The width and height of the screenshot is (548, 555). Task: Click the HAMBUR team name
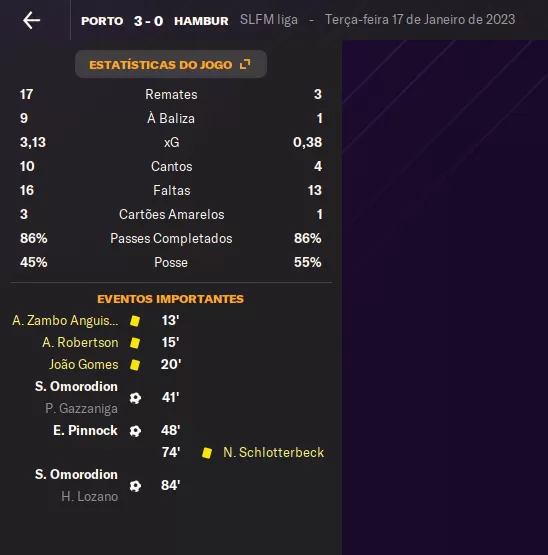tap(201, 21)
